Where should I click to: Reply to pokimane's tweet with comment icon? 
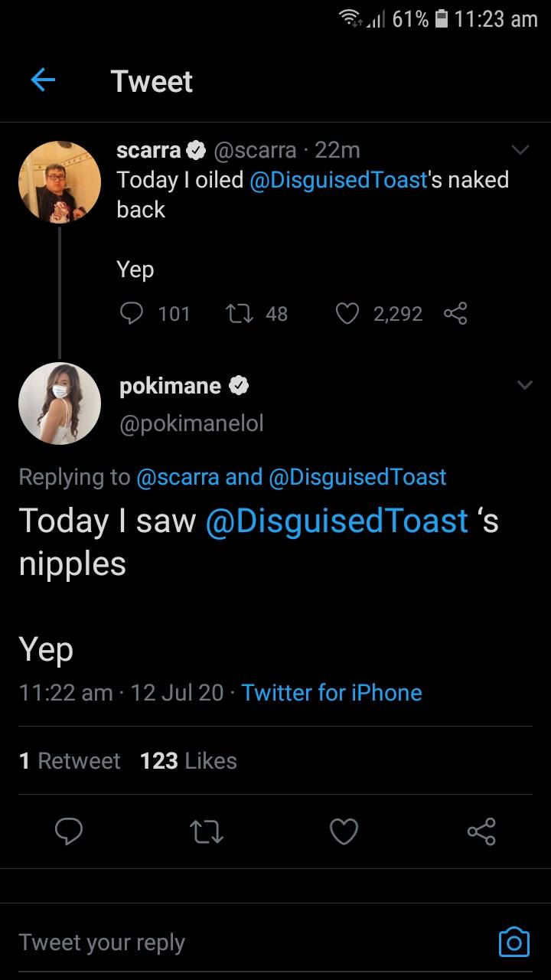pos(69,831)
